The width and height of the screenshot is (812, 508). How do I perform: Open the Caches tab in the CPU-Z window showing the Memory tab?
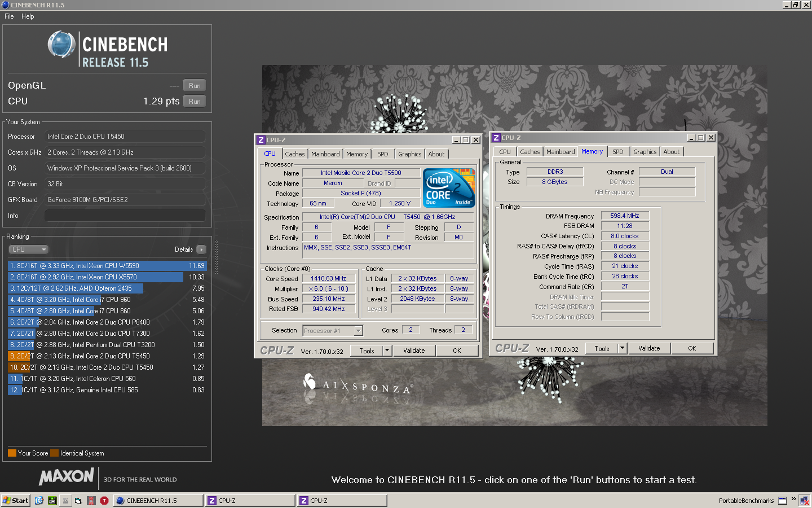pyautogui.click(x=530, y=152)
